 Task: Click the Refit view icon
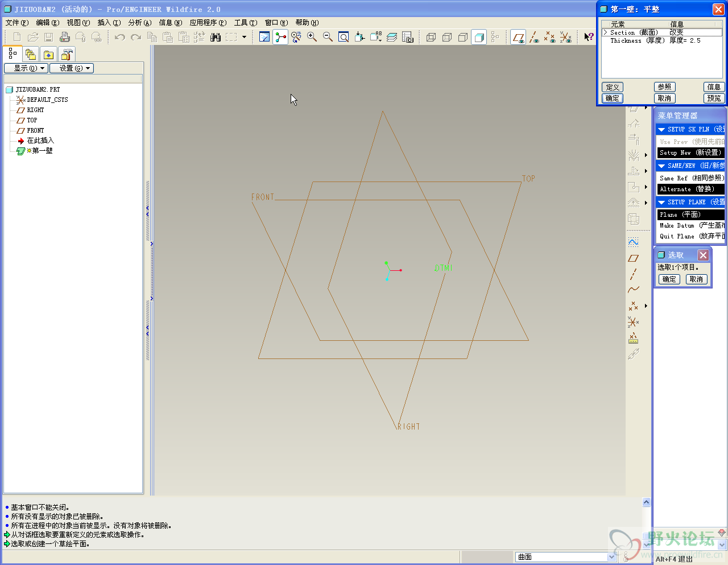[344, 37]
